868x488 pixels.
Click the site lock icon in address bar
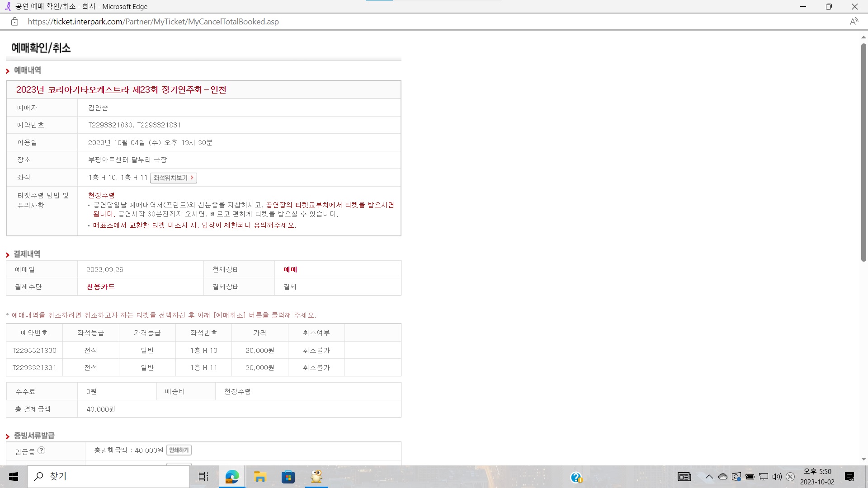pos(14,22)
